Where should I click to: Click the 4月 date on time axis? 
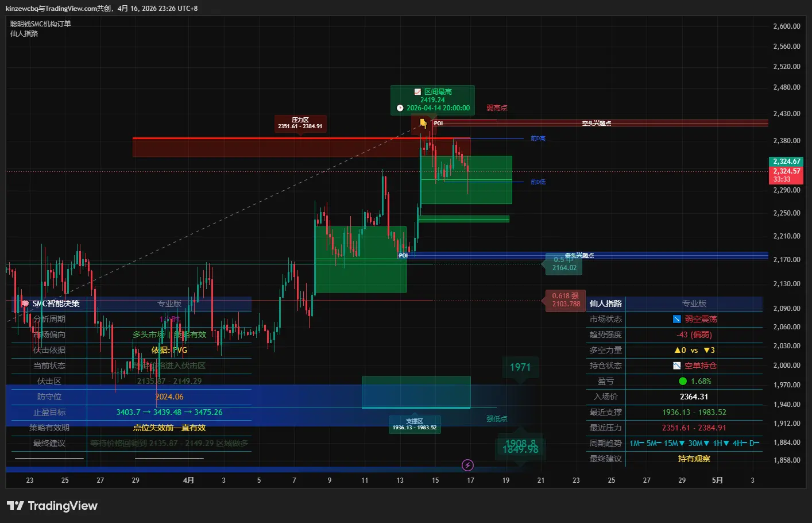(188, 480)
